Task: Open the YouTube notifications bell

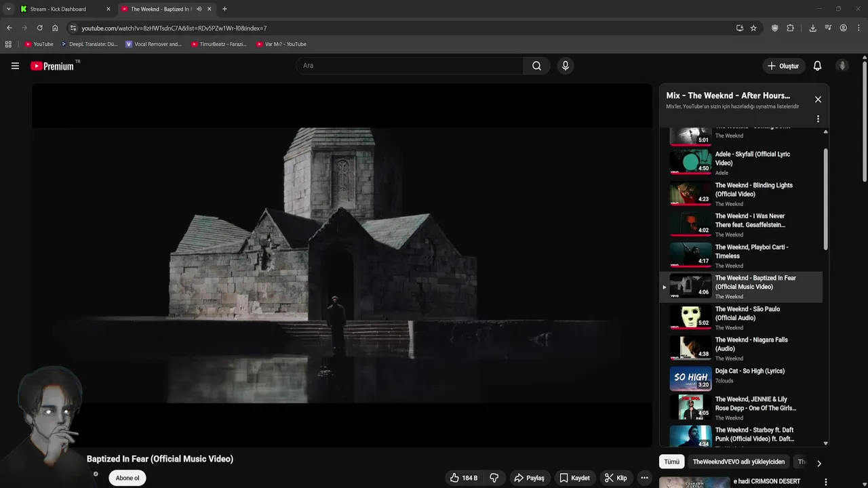Action: tap(817, 66)
